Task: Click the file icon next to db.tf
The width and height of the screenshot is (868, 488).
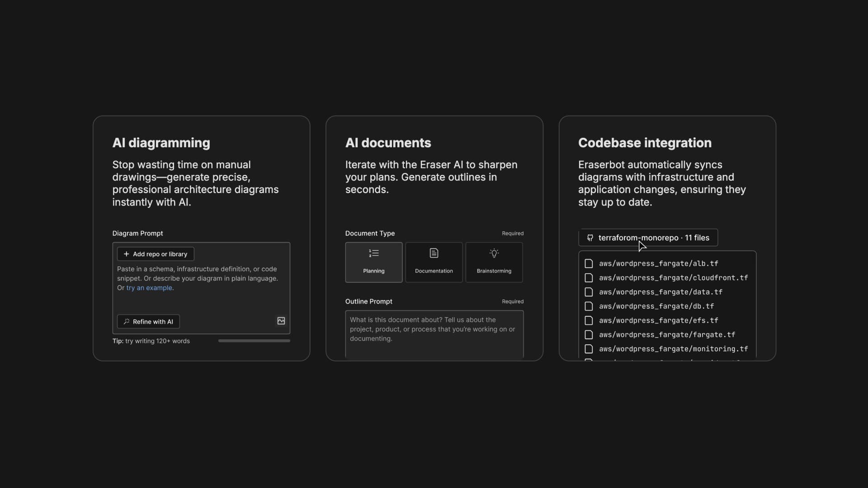Action: [589, 306]
